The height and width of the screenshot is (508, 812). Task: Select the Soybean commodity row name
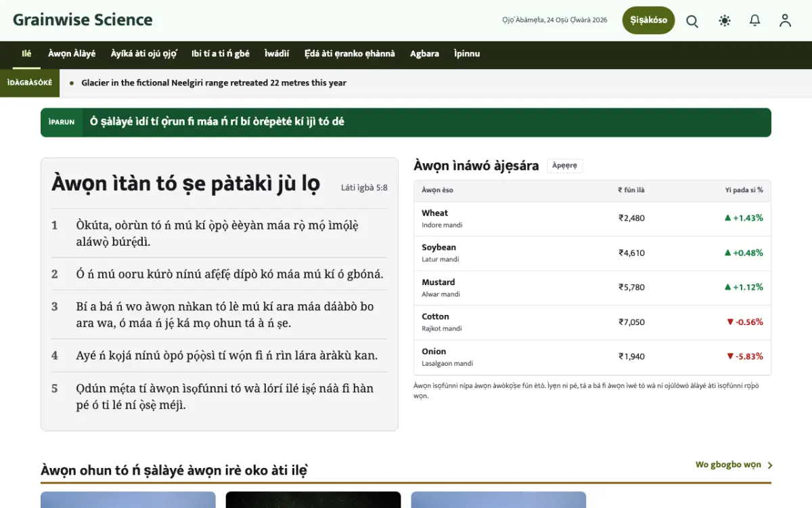pyautogui.click(x=438, y=248)
